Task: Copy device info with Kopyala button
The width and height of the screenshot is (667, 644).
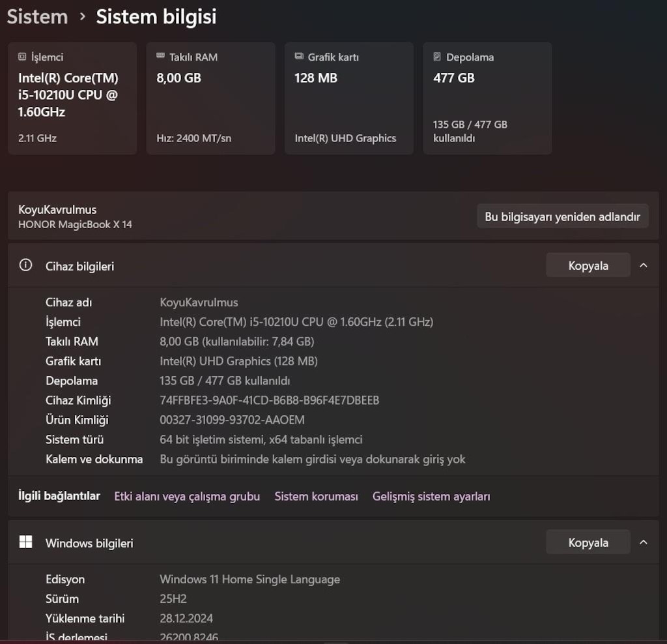Action: (x=588, y=265)
